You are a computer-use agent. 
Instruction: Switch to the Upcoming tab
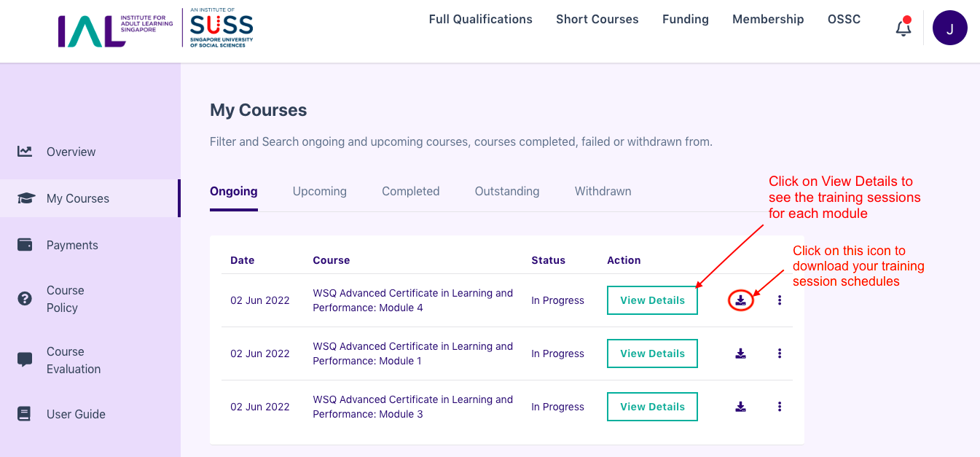coord(320,191)
